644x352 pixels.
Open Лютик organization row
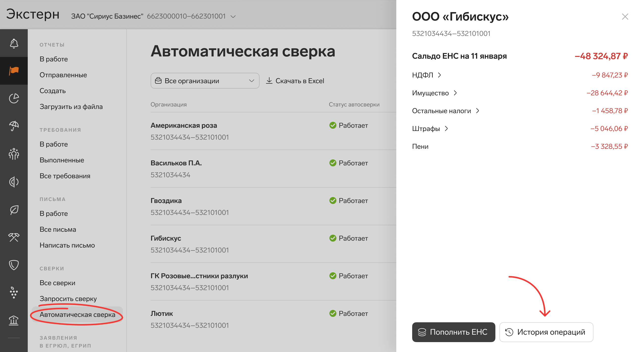pyautogui.click(x=273, y=319)
